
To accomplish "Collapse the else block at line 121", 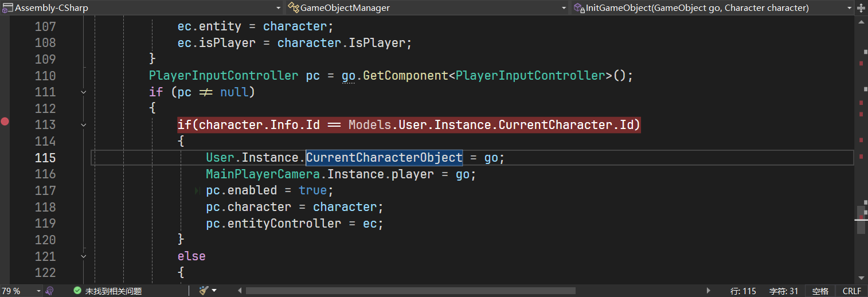I will [x=84, y=256].
